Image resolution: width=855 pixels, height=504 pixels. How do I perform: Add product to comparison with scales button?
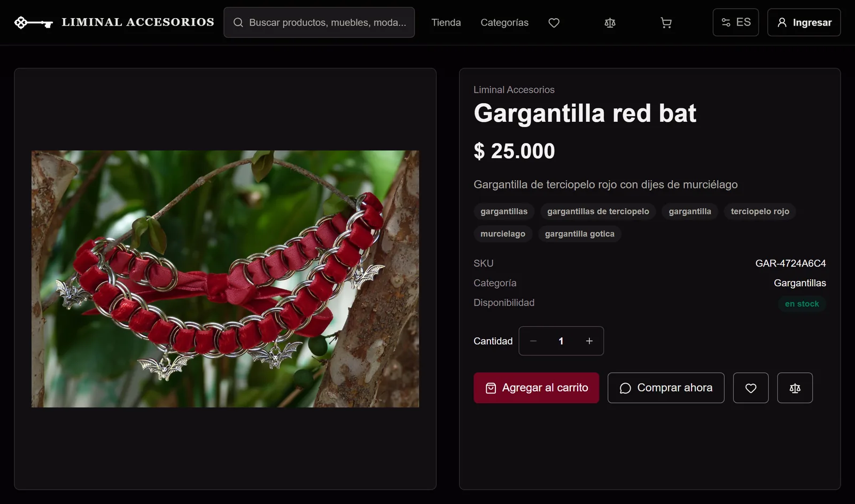(x=795, y=388)
